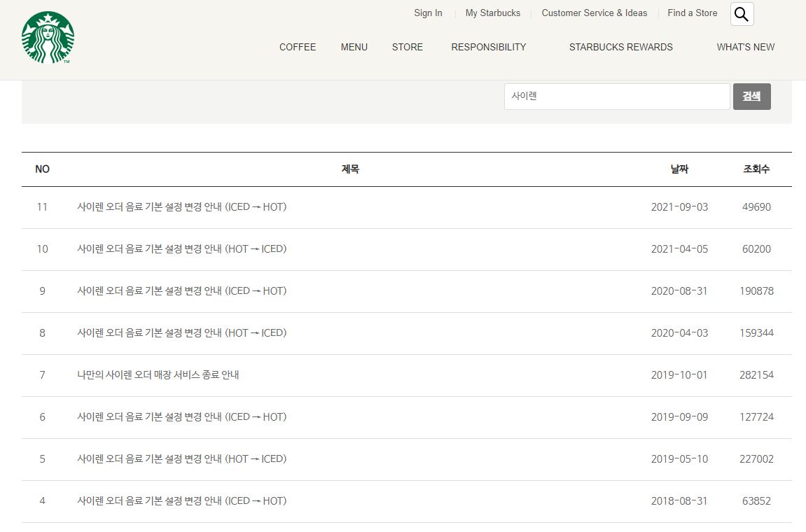The width and height of the screenshot is (806, 532).
Task: Click the date 2019-10-01
Action: coord(679,375)
